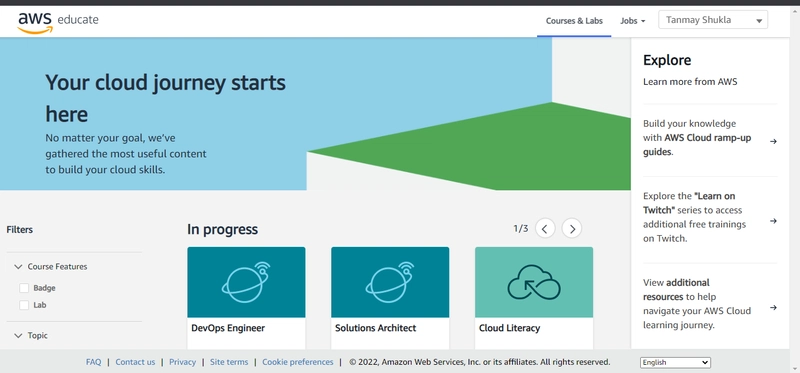The width and height of the screenshot is (800, 373).
Task: Click arrow next to AWS Cloud ramp-up guides
Action: (x=773, y=141)
